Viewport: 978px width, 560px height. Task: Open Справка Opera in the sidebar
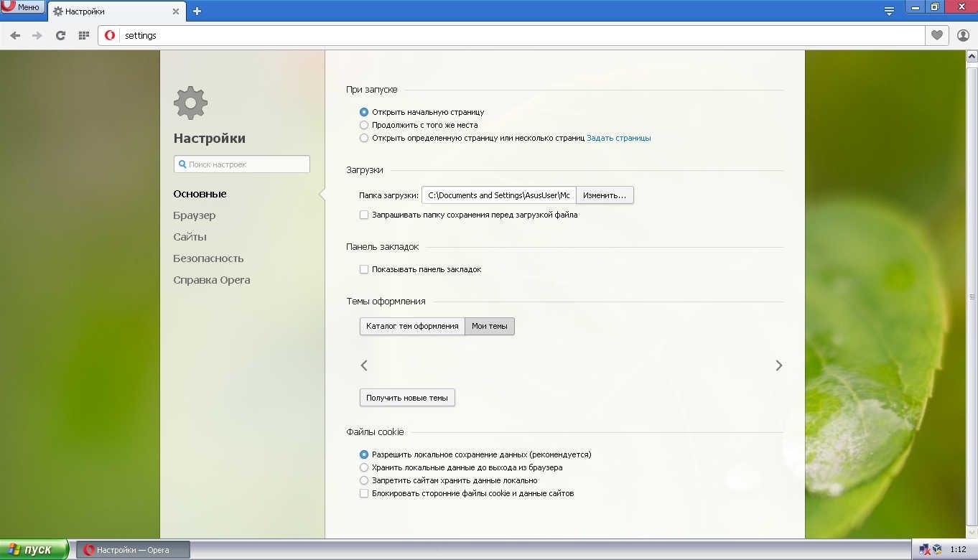[212, 280]
